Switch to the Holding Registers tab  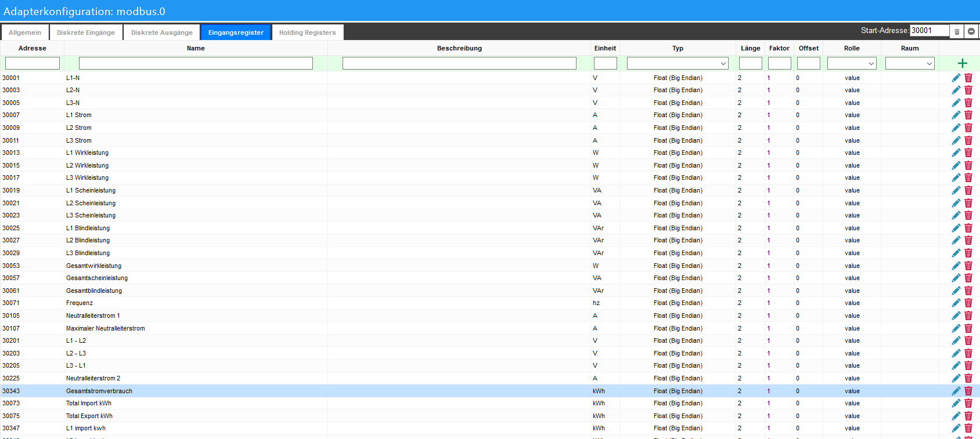[x=308, y=32]
